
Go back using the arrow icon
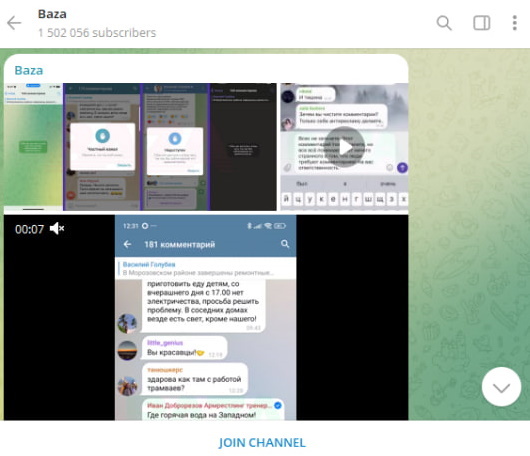(x=14, y=23)
